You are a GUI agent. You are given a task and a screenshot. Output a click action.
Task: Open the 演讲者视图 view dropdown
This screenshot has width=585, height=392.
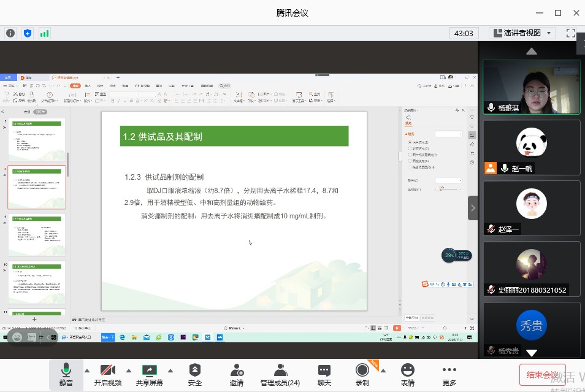click(x=522, y=33)
